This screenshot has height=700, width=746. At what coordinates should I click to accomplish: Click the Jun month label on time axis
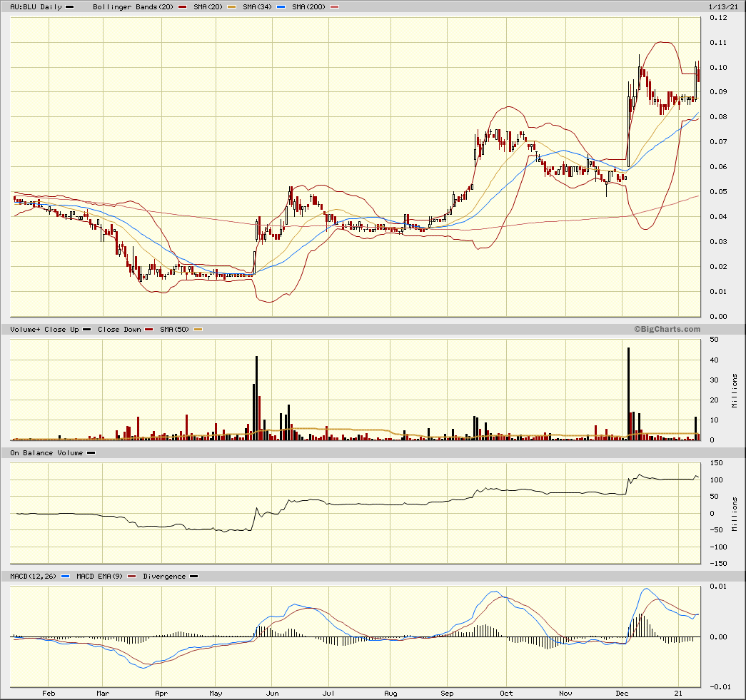(272, 693)
